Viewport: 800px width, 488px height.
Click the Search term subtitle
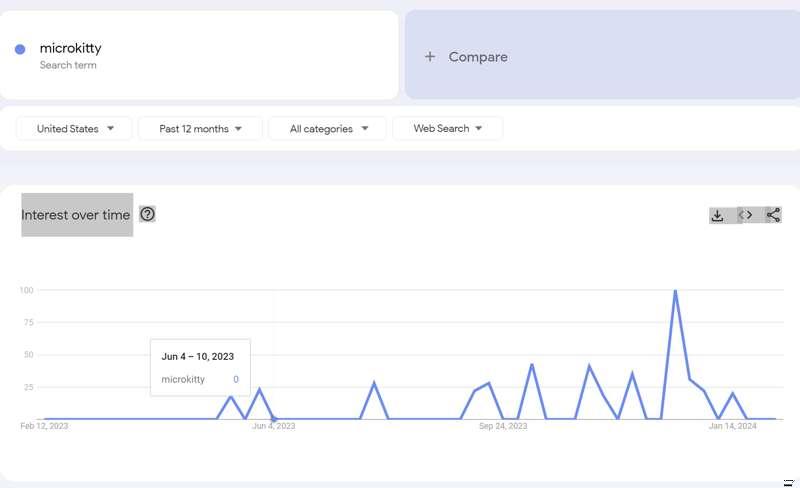[x=68, y=65]
